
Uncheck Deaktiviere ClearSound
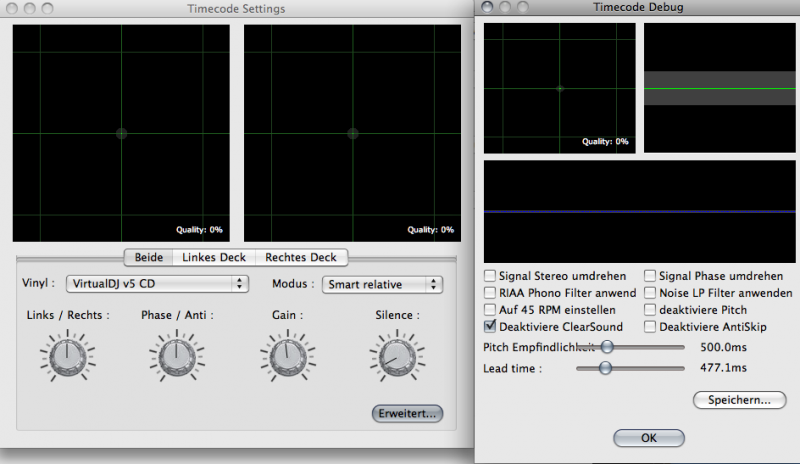click(x=490, y=327)
